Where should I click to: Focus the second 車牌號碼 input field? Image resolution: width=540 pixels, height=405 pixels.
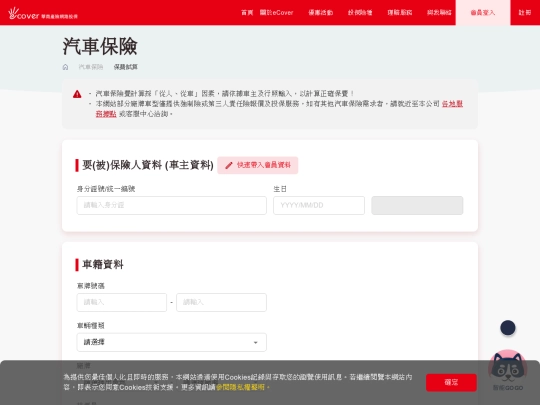tap(221, 302)
